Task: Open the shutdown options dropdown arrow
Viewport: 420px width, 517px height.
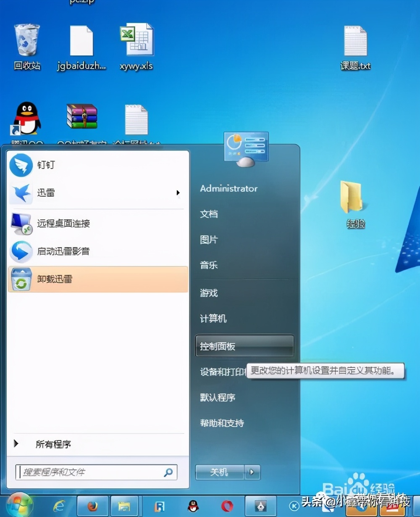Action: (x=252, y=472)
